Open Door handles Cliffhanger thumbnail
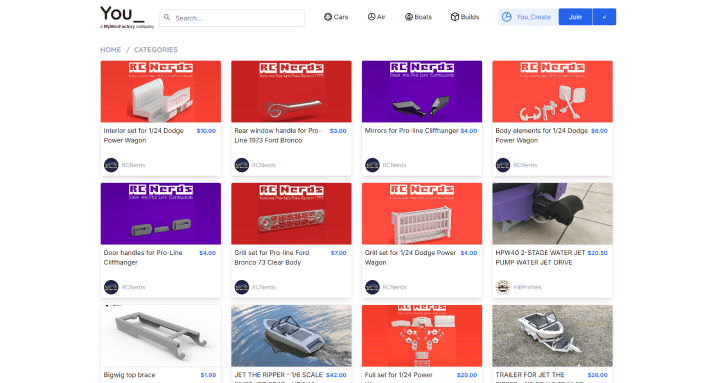Viewport: 711px width, 383px height. pos(161,213)
